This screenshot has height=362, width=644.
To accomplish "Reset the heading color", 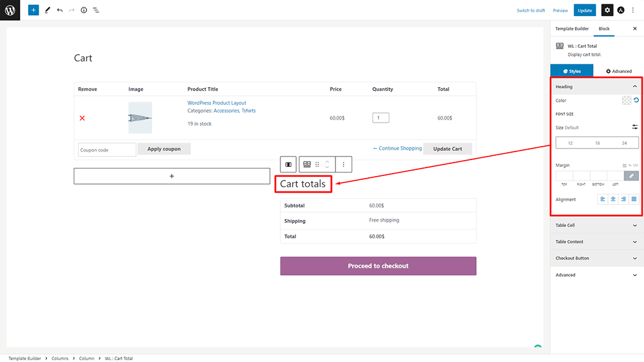I will click(636, 101).
